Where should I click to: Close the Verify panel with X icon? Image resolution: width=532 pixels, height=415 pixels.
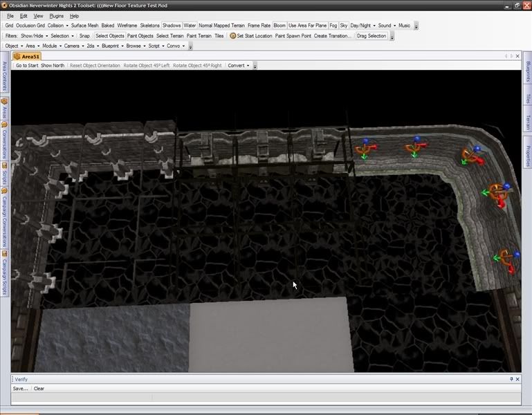pyautogui.click(x=519, y=379)
